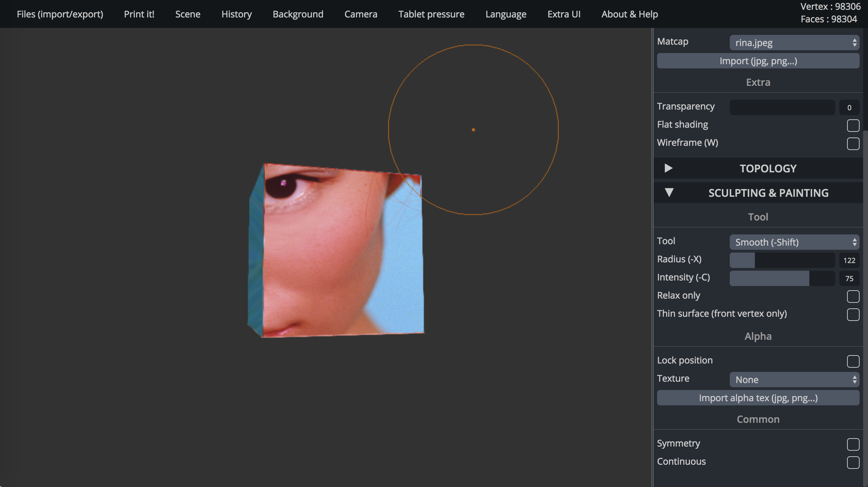The height and width of the screenshot is (487, 868).
Task: Open the Tool dropdown showing Smooth
Action: [794, 242]
